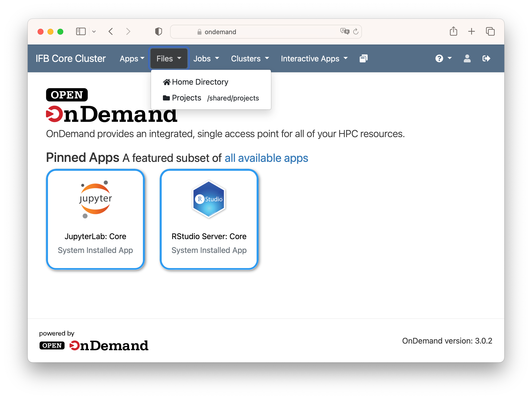Click the large Open OnDemand logo
This screenshot has width=532, height=399.
pyautogui.click(x=112, y=105)
